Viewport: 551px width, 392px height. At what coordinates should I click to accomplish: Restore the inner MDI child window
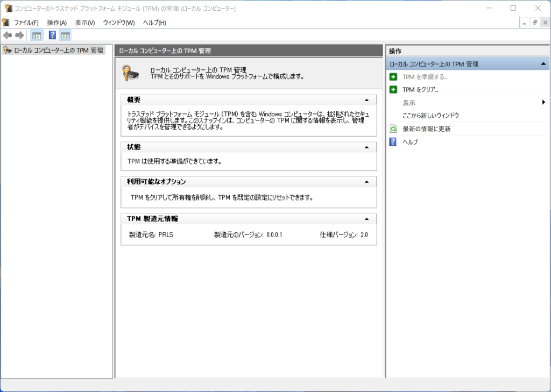[535, 23]
